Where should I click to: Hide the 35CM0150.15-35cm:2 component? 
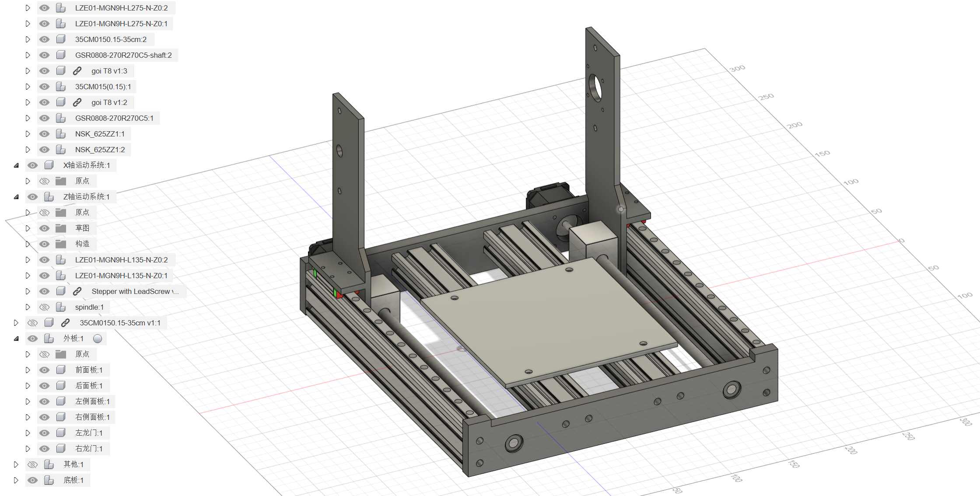tap(44, 39)
